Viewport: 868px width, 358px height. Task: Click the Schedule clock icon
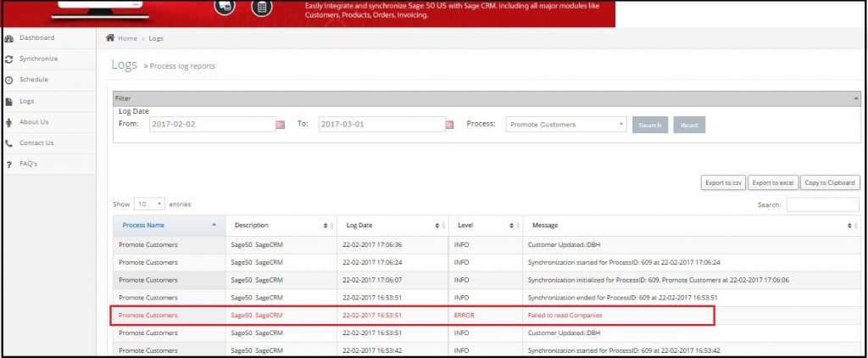pyautogui.click(x=8, y=81)
